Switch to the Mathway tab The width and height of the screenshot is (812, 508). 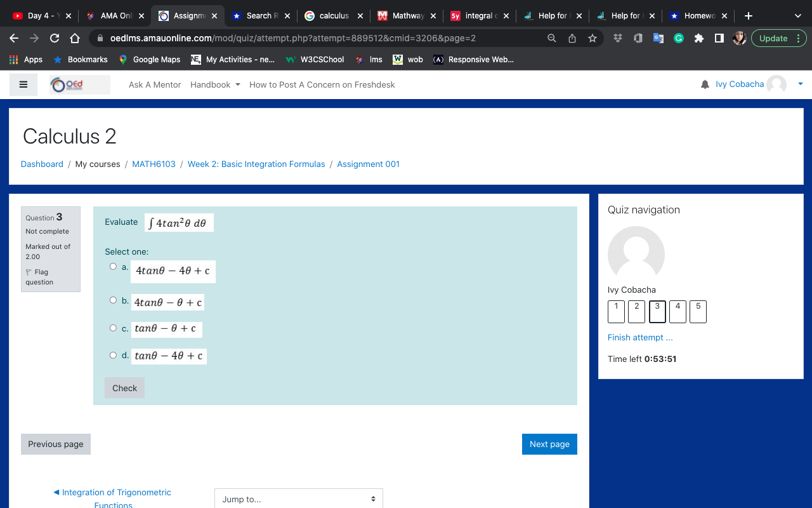point(407,16)
